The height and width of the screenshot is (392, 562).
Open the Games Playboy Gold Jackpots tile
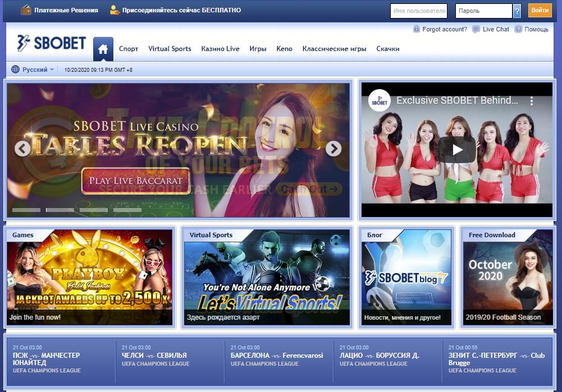coord(90,278)
